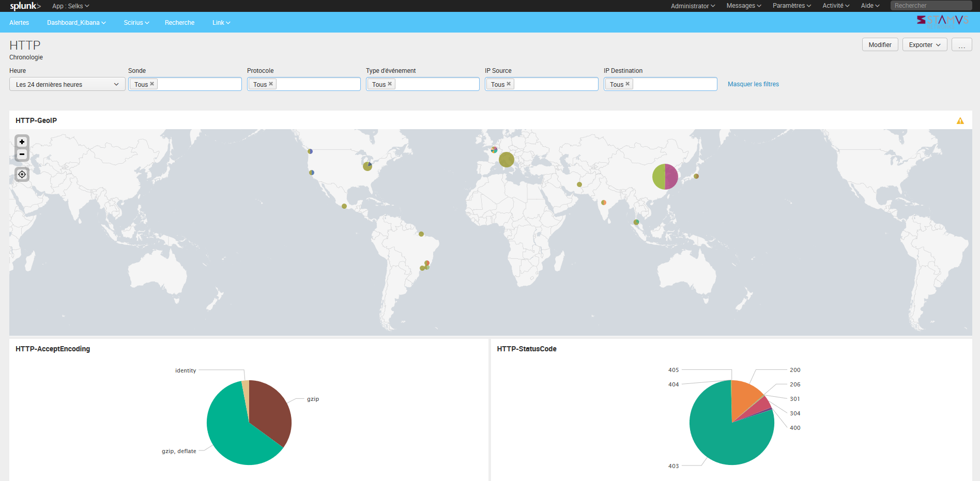Click the 403 status code label
The width and height of the screenshot is (980, 481).
point(673,466)
